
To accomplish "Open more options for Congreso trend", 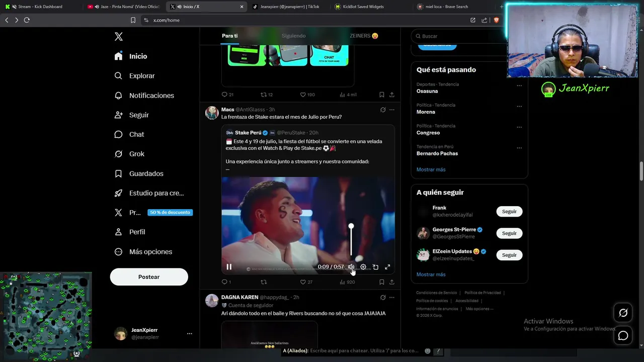I will (x=519, y=127).
